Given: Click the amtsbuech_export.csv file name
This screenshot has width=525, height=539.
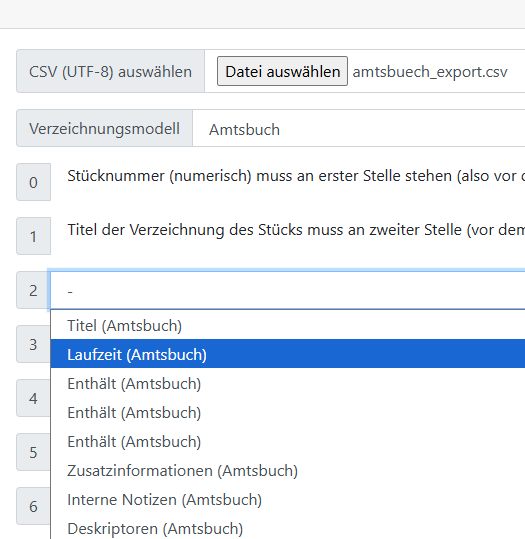Looking at the screenshot, I should [x=430, y=72].
